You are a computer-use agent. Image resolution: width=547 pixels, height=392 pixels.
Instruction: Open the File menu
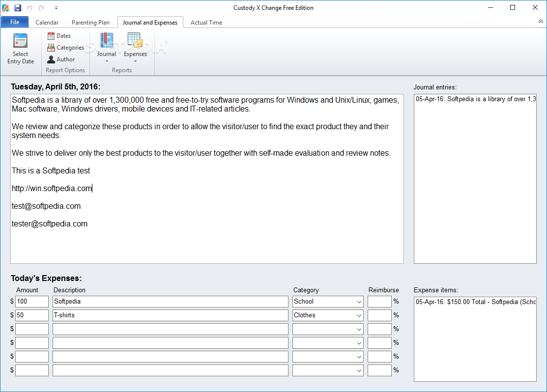pos(15,22)
